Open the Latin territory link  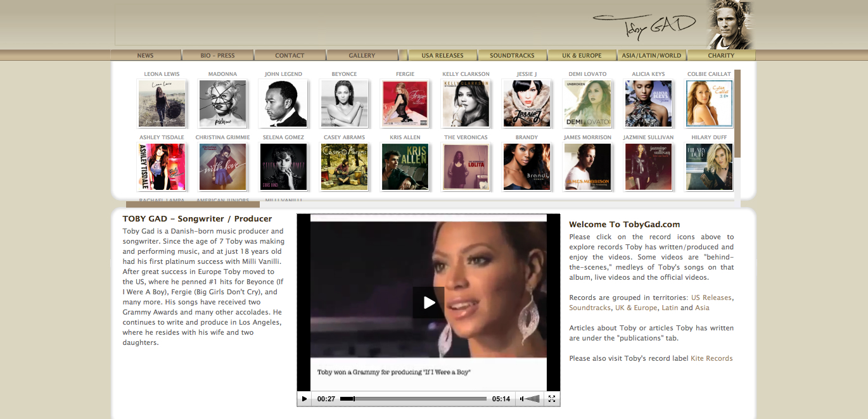click(670, 308)
